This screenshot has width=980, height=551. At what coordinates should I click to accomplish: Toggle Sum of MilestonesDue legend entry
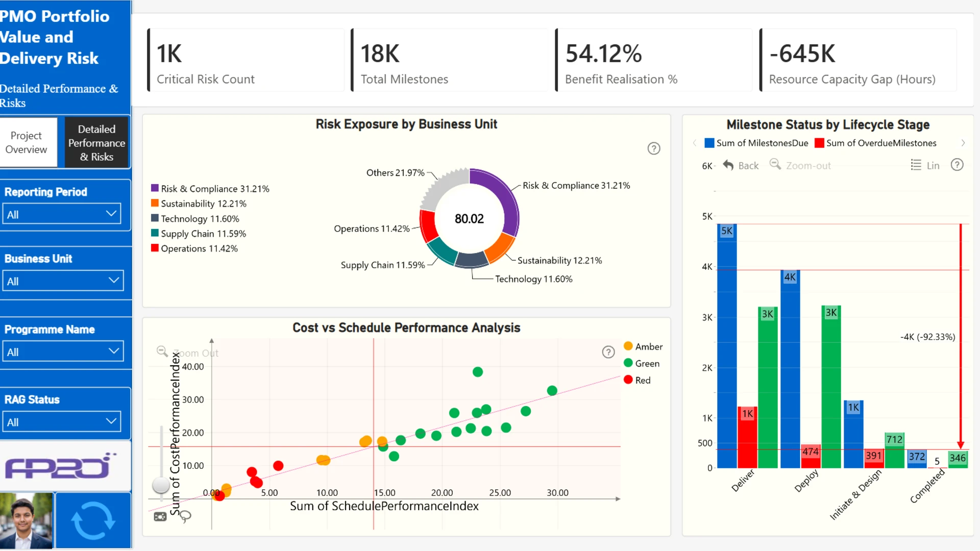(x=756, y=143)
